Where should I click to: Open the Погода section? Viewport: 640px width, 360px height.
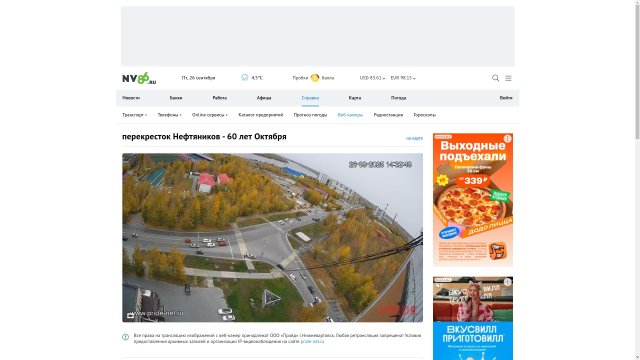coord(398,98)
